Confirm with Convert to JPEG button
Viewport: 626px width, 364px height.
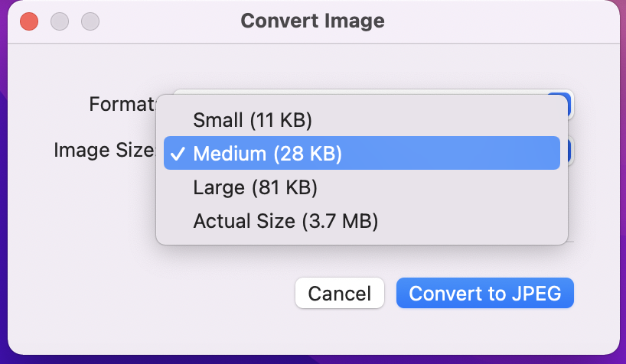pos(485,294)
